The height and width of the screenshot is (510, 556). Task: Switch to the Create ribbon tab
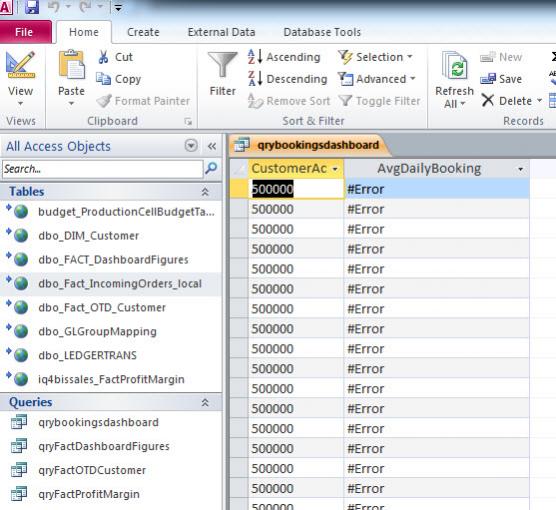[143, 32]
